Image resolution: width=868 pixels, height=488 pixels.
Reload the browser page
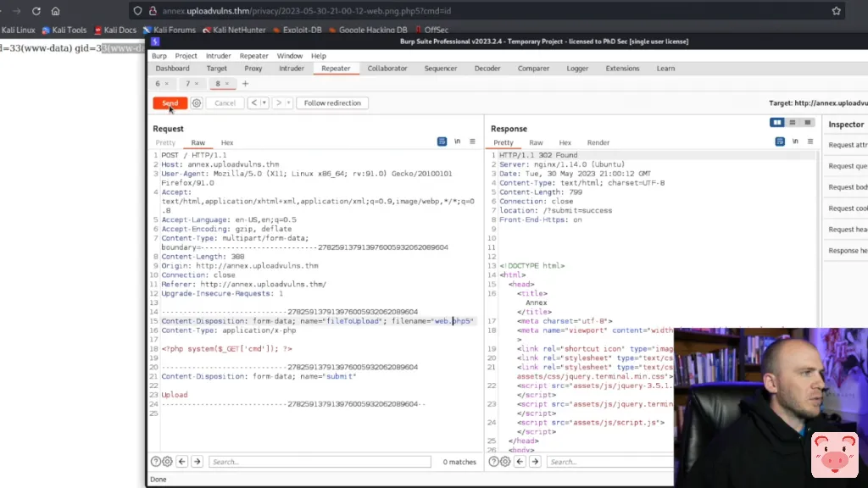click(36, 11)
